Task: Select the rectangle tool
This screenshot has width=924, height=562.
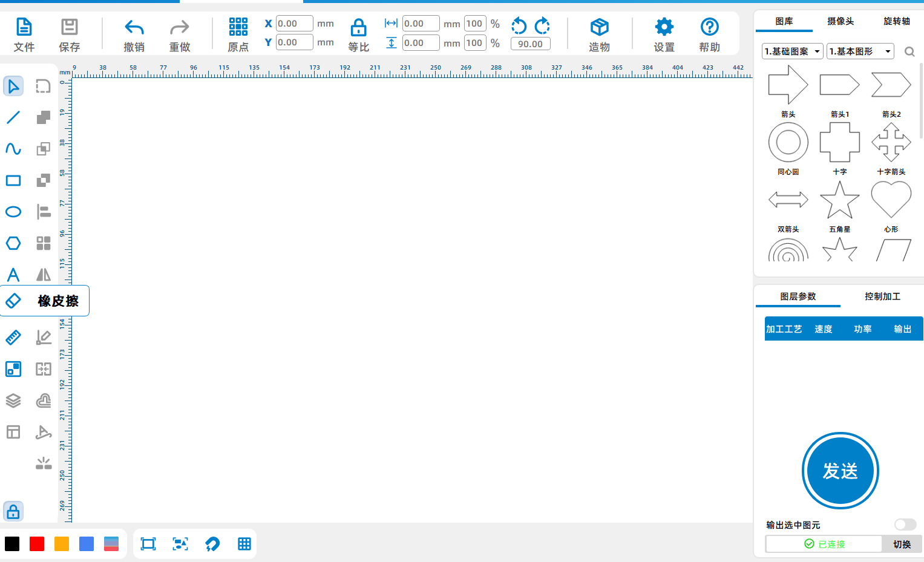Action: 13,180
